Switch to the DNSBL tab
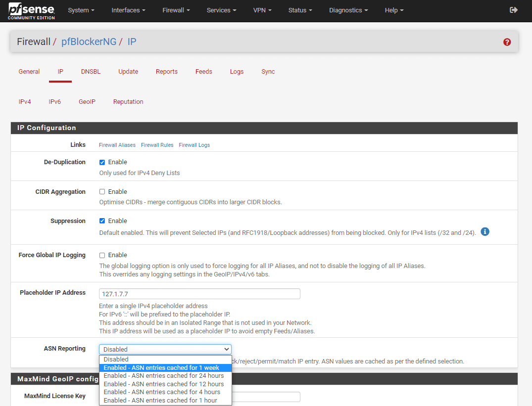Screen dimensions: 532x406 (91, 72)
